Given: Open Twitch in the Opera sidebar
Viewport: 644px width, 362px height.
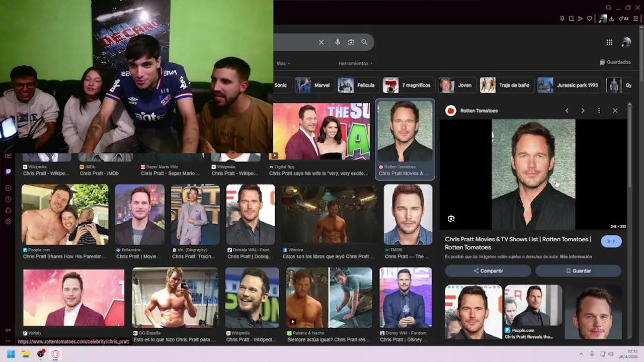Looking at the screenshot, I should click(8, 171).
